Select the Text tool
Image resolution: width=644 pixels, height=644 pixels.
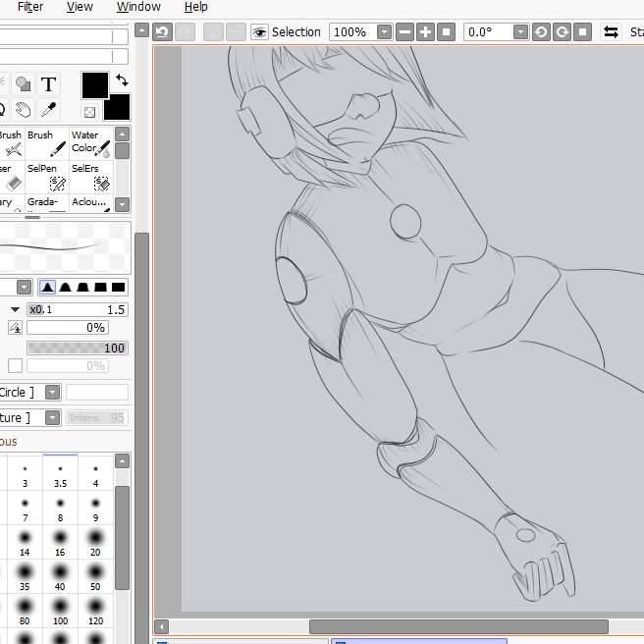(x=48, y=84)
